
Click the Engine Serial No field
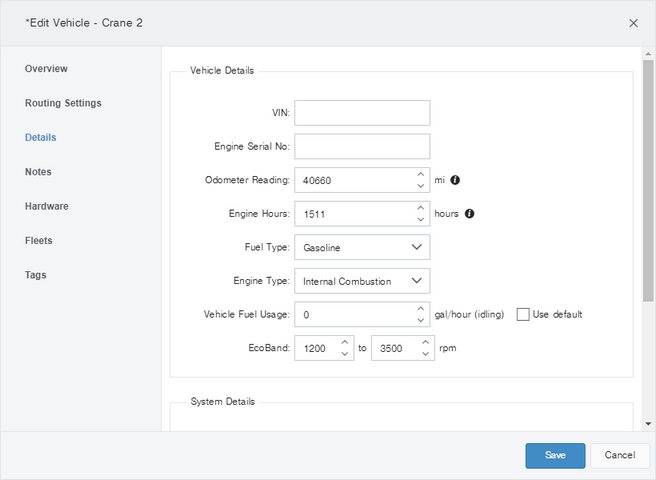click(362, 146)
